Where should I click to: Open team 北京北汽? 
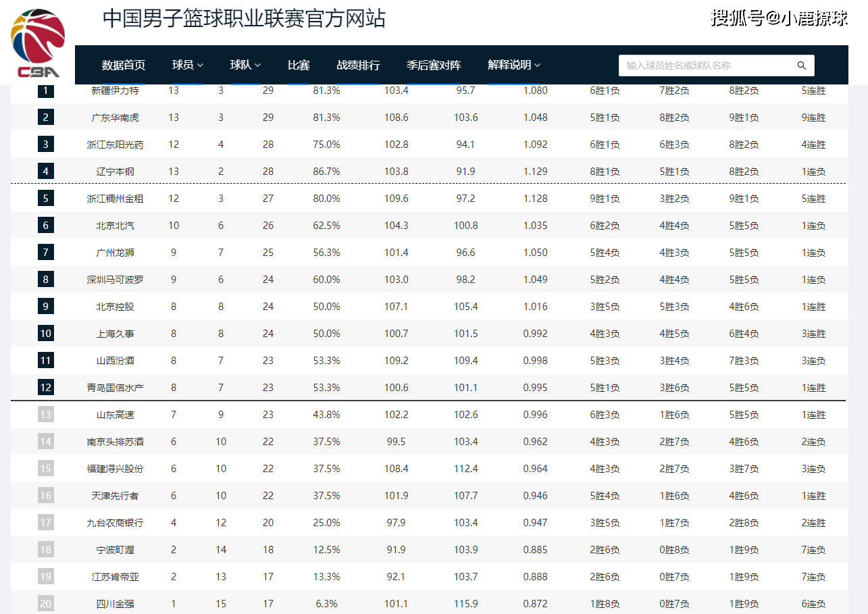[x=115, y=226]
